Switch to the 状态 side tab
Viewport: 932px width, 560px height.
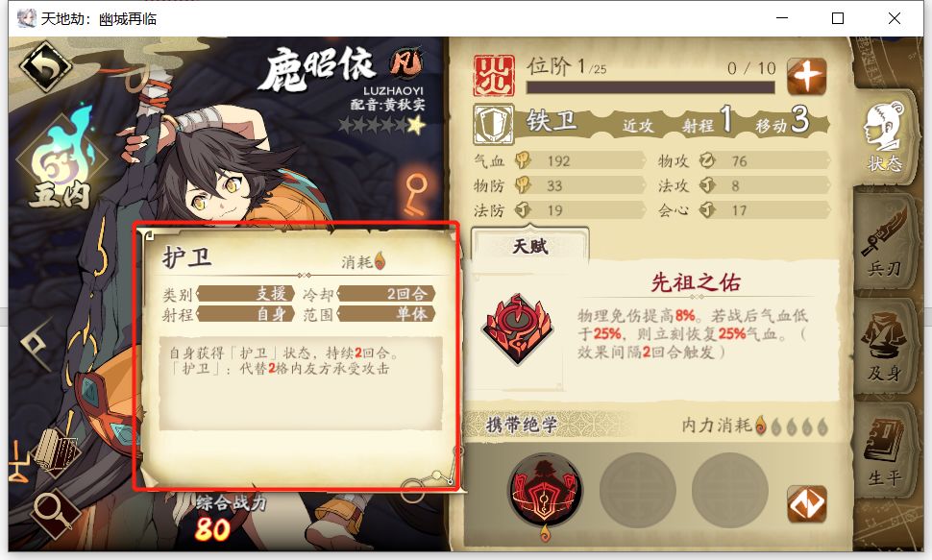(885, 137)
